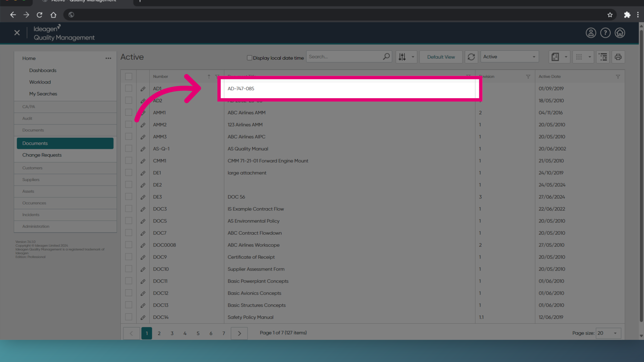Close the navigation menu with X icon
The image size is (644, 362).
(x=17, y=33)
